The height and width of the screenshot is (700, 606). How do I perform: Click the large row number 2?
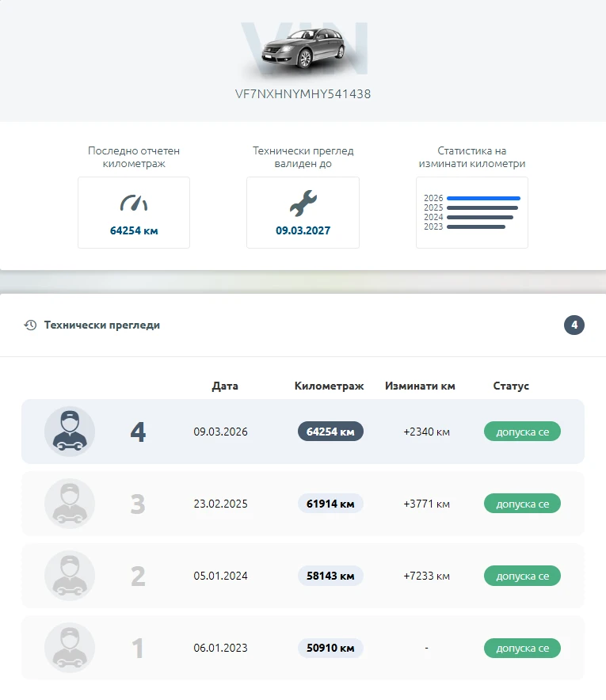(138, 576)
